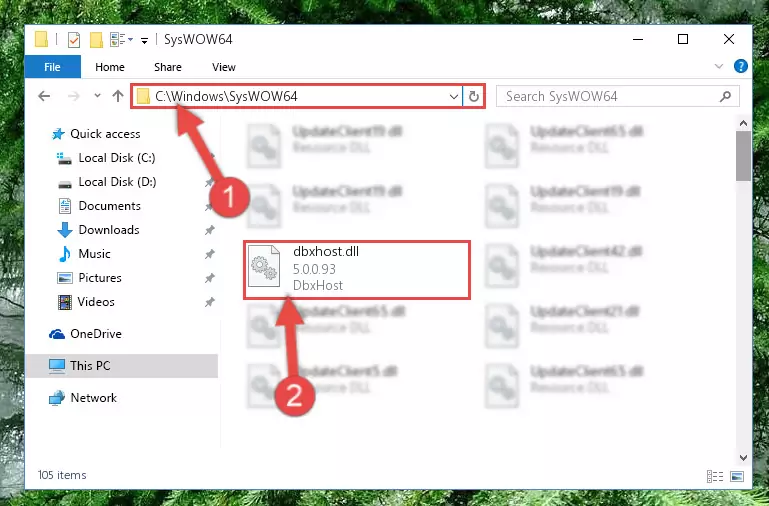769x506 pixels.
Task: Maximize the SysWOW64 window
Action: [x=683, y=39]
